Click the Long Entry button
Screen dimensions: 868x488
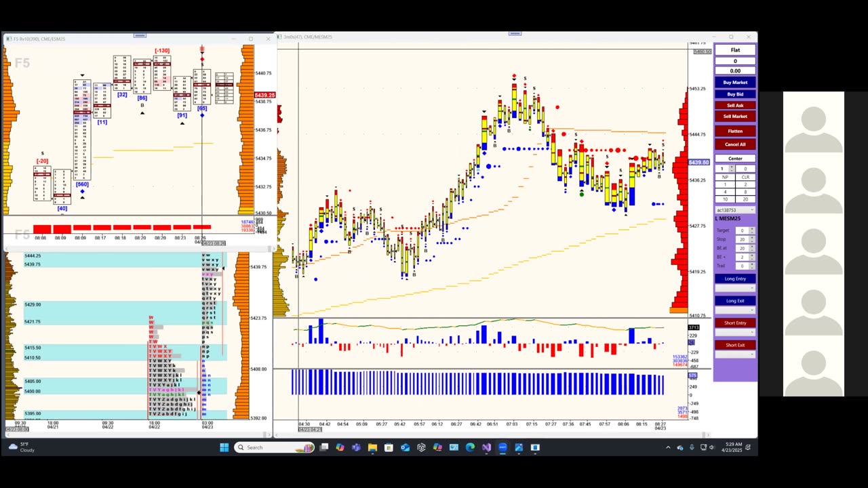click(735, 279)
